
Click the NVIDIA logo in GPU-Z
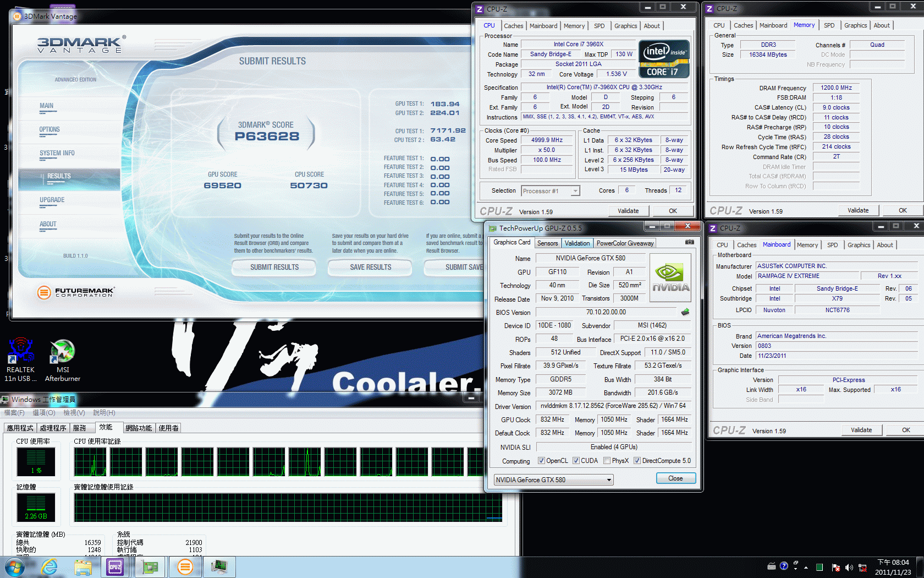pos(670,277)
